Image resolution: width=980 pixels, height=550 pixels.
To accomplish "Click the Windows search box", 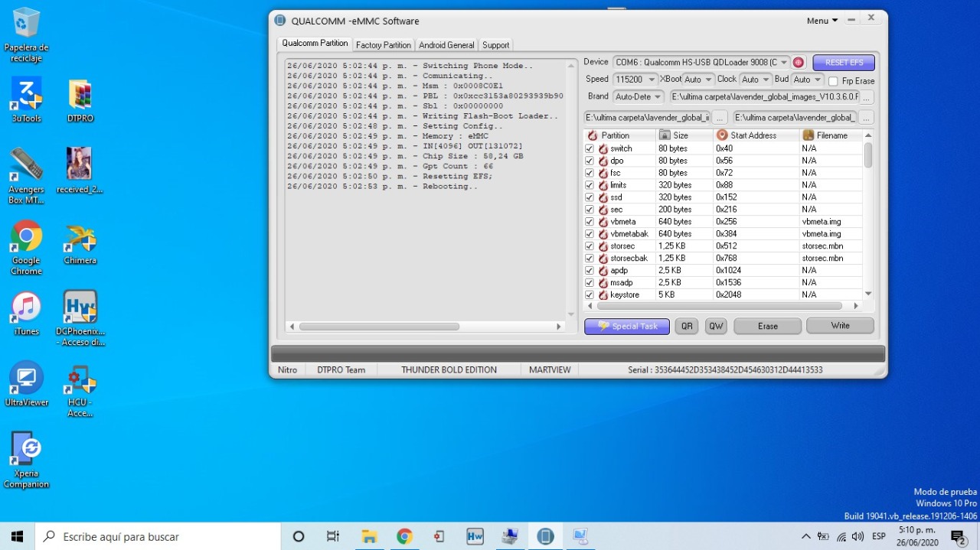I will [158, 536].
